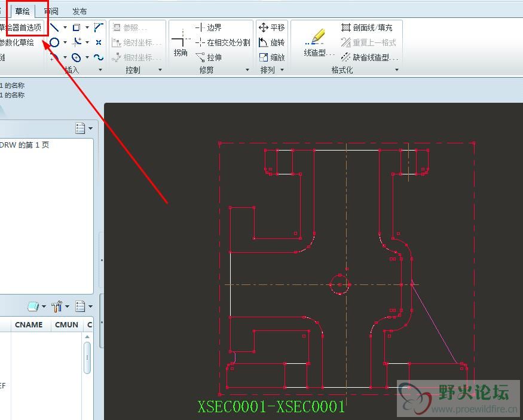This screenshot has width=523, height=420.
Task: Expand the Insert (插入) group
Action: point(100,70)
